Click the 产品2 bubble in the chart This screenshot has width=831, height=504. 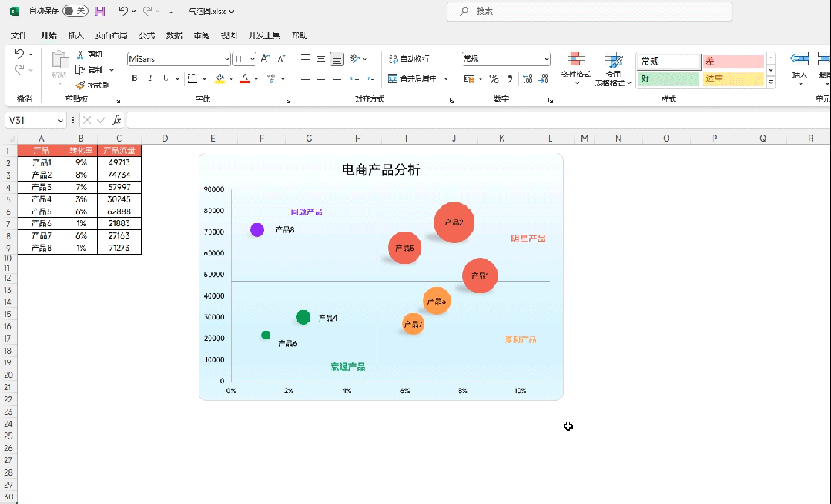(x=454, y=222)
